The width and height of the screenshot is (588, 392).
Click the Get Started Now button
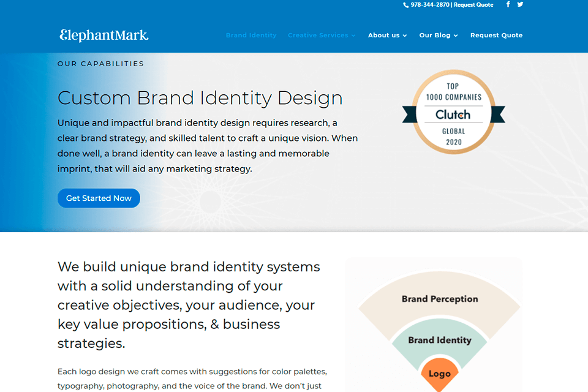99,198
